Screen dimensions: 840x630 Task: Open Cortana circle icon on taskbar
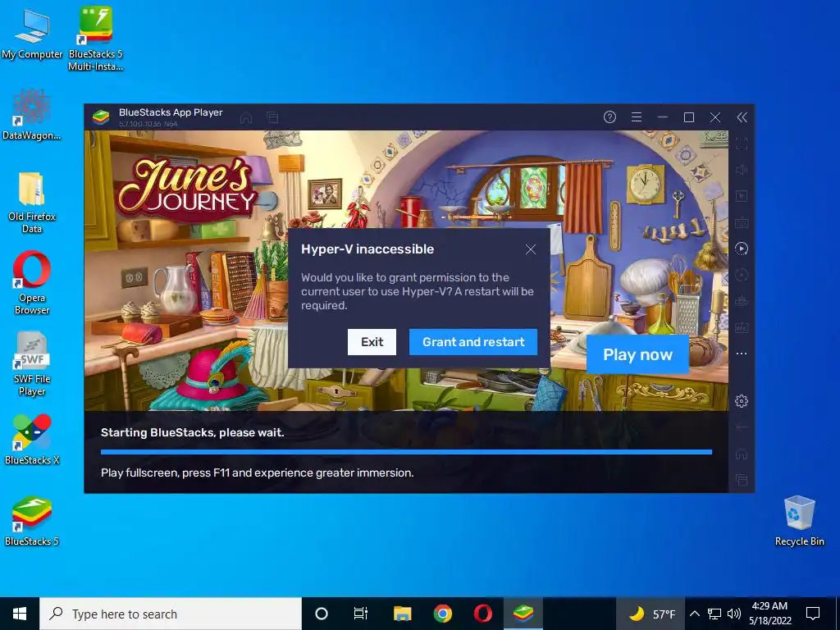(322, 614)
